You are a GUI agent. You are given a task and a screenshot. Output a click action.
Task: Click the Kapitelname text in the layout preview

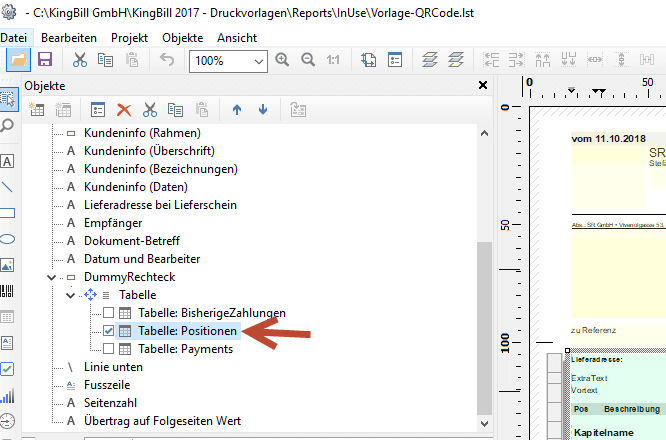click(x=604, y=433)
